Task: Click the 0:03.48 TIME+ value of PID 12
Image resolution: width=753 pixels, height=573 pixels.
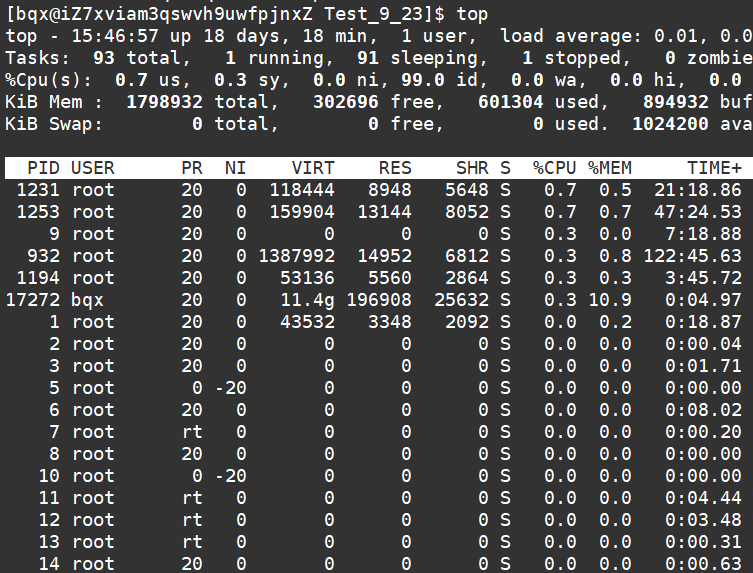Action: tap(703, 520)
